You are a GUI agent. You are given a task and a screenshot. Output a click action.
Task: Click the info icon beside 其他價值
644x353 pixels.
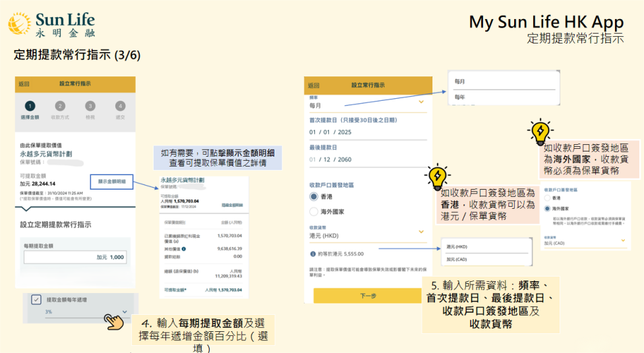pos(184,249)
